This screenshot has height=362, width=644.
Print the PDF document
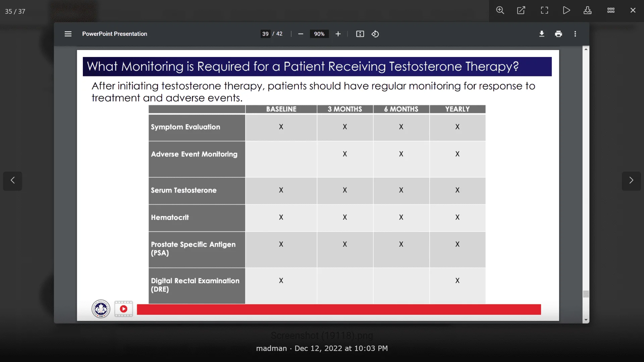[x=558, y=34]
